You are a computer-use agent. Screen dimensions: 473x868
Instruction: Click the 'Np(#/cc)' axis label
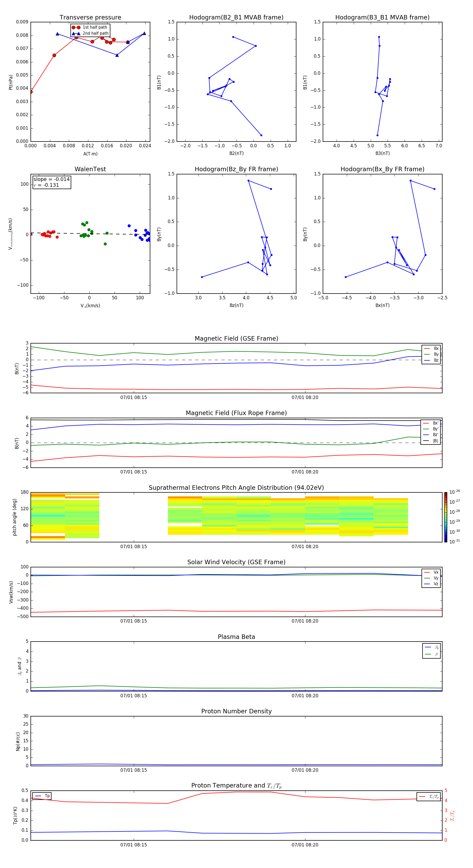pos(18,741)
